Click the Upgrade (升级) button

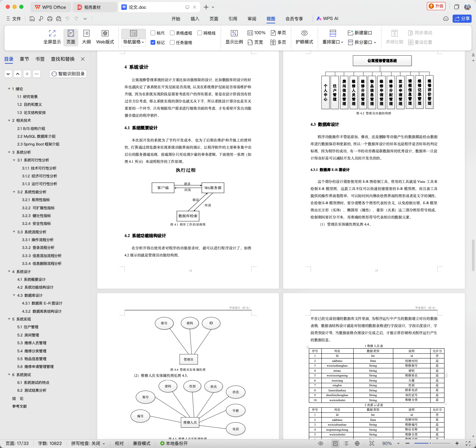[x=436, y=6]
